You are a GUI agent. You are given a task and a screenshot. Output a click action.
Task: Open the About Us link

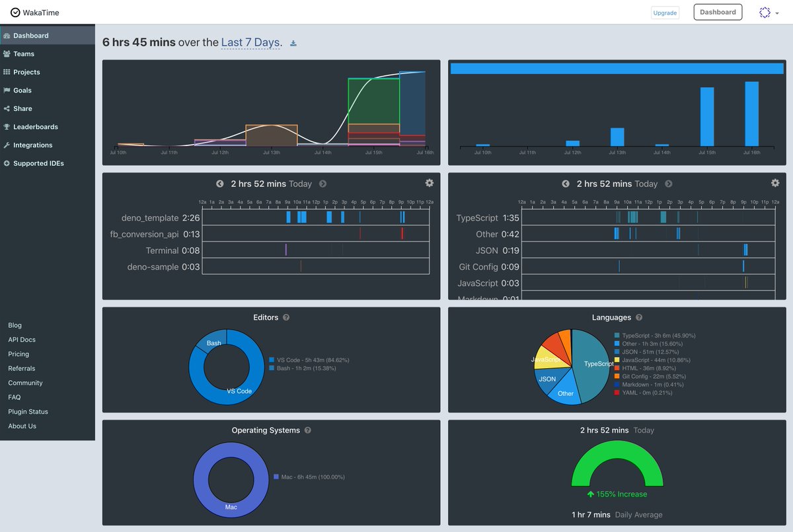click(x=22, y=426)
